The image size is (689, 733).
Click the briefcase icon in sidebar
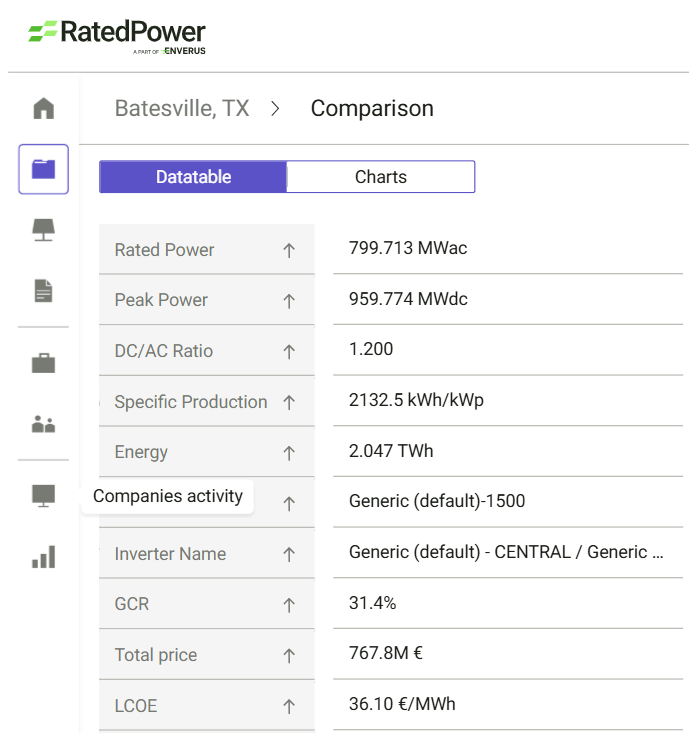43,363
